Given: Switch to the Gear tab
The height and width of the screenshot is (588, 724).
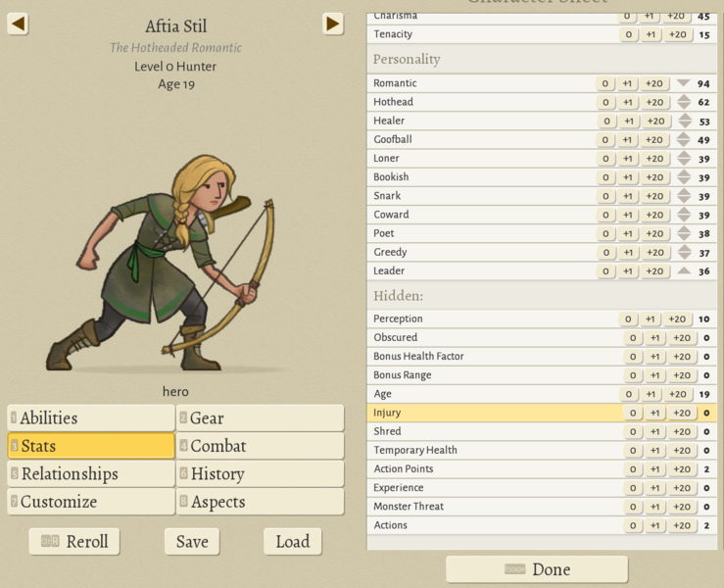Looking at the screenshot, I should 261,418.
